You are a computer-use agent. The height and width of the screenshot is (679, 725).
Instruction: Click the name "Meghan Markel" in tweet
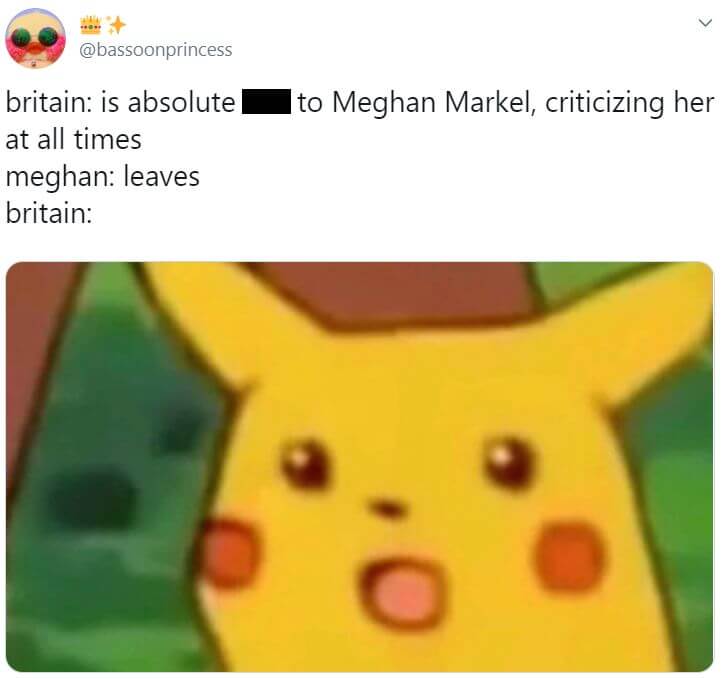(x=431, y=102)
